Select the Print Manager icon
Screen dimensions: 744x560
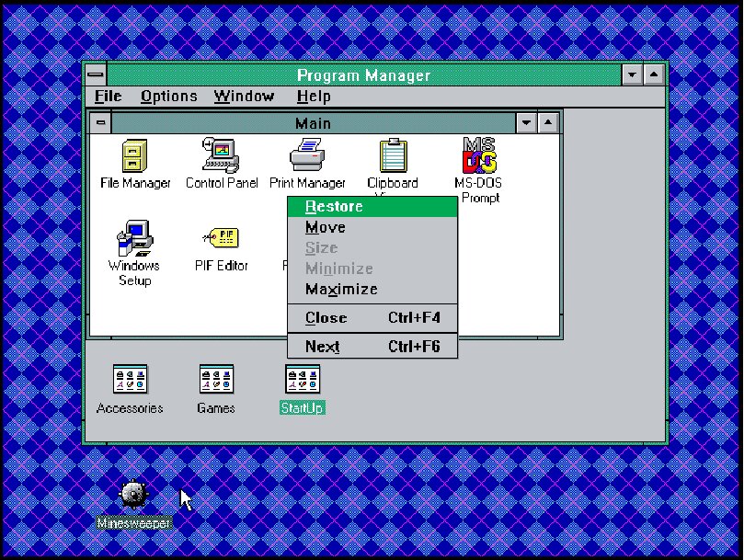coord(307,154)
